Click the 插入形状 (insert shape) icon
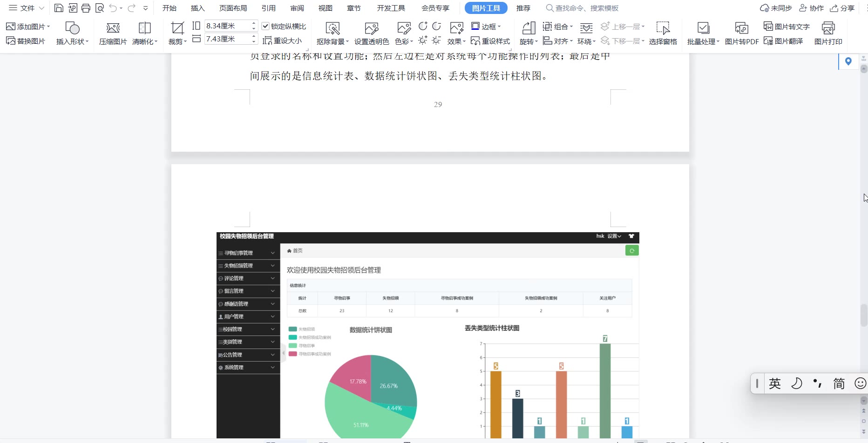This screenshot has width=868, height=443. tap(72, 28)
